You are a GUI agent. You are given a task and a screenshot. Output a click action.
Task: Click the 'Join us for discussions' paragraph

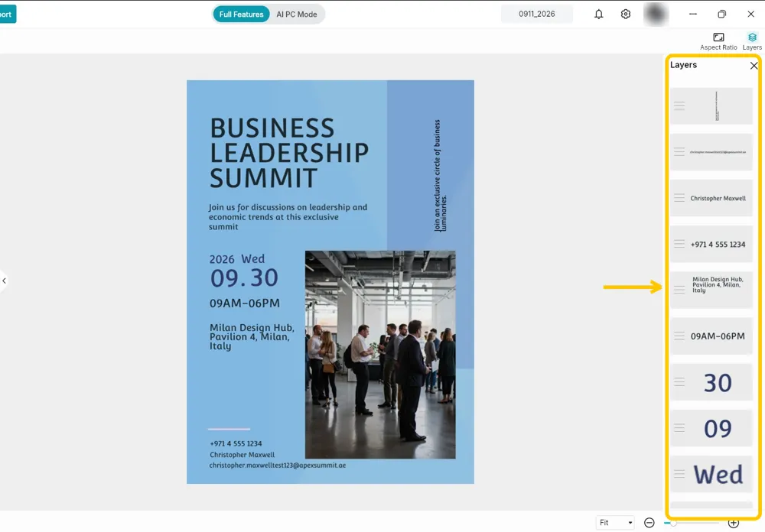288,217
